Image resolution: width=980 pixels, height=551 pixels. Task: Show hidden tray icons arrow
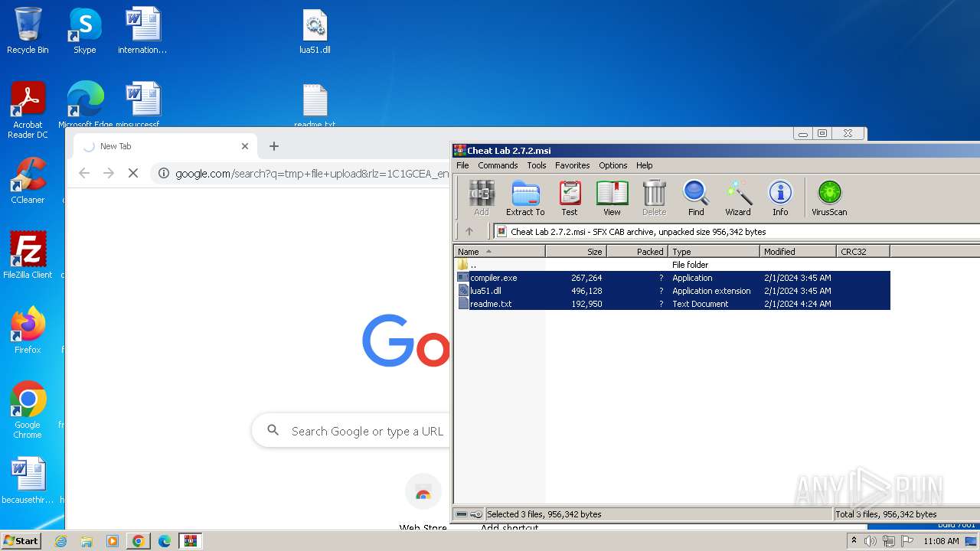854,541
